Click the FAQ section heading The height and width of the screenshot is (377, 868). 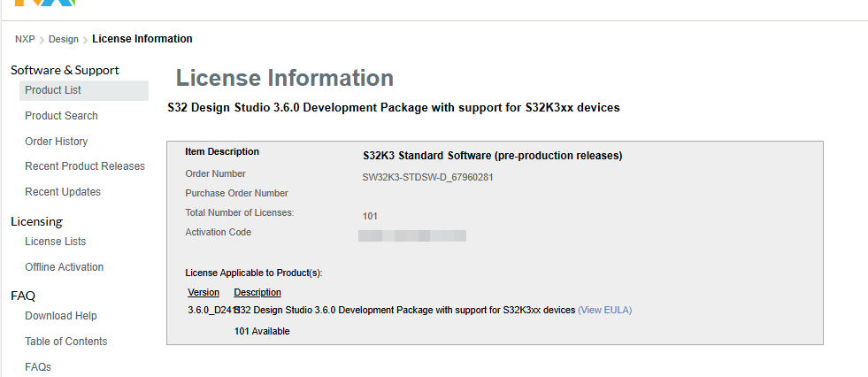[23, 296]
